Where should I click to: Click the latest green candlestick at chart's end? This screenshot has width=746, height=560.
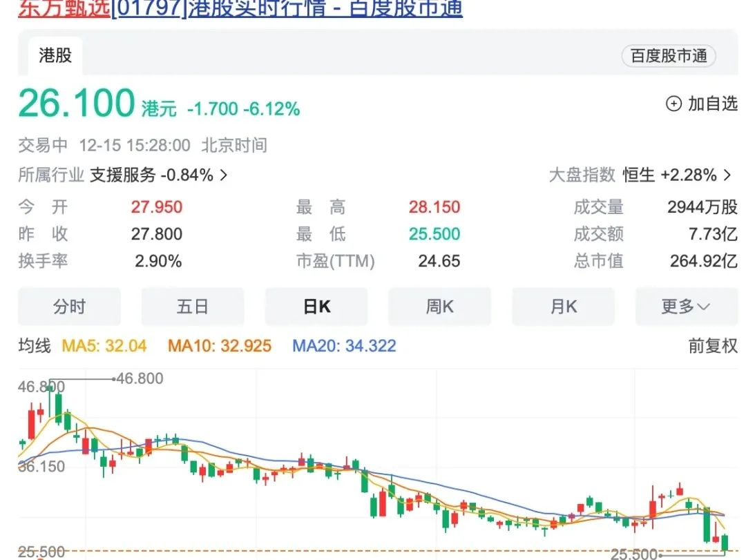point(725,543)
